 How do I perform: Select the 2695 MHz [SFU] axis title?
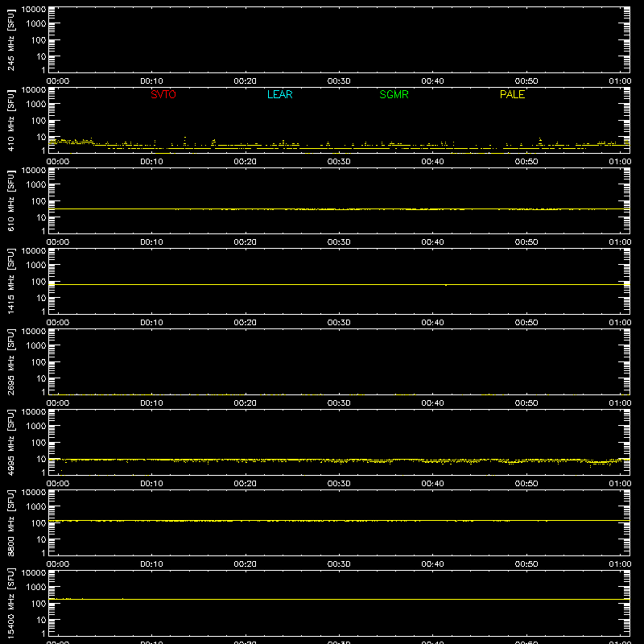10,361
